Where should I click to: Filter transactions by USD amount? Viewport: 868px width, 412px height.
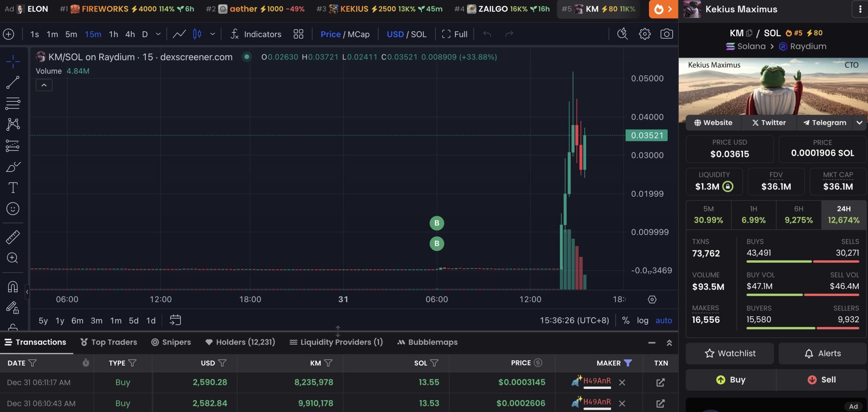pos(222,363)
